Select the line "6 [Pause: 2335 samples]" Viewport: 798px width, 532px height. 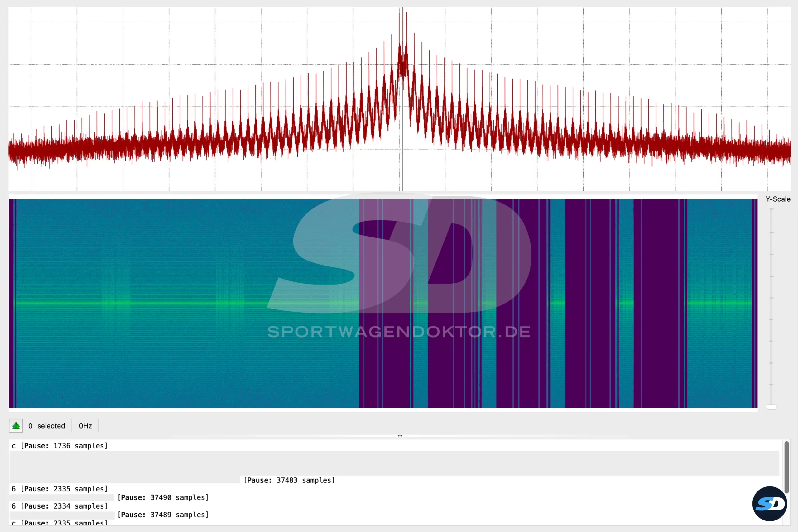point(59,489)
